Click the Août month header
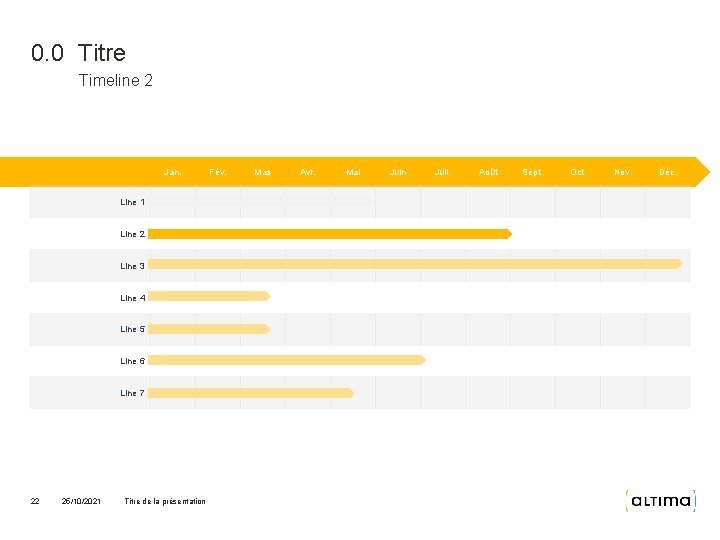 pos(489,172)
